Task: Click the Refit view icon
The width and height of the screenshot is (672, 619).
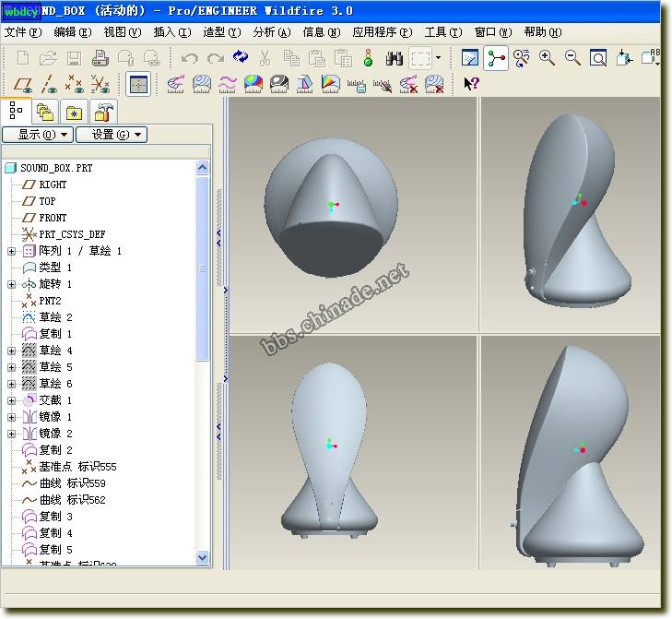Action: [x=598, y=57]
